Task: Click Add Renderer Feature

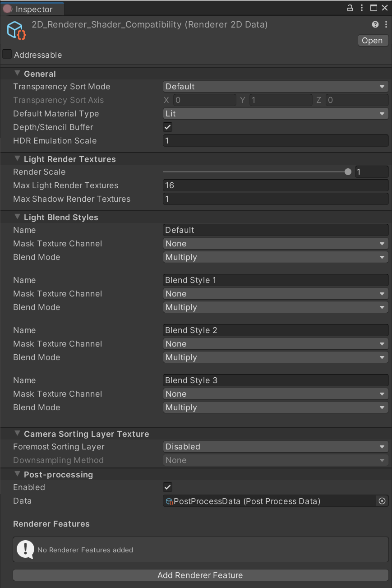Action: [200, 575]
